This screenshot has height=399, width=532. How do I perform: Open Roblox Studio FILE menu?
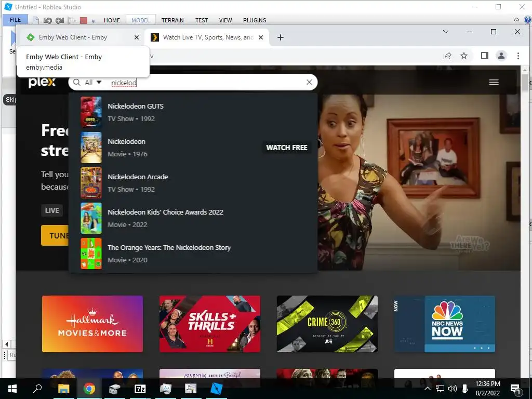[x=15, y=20]
